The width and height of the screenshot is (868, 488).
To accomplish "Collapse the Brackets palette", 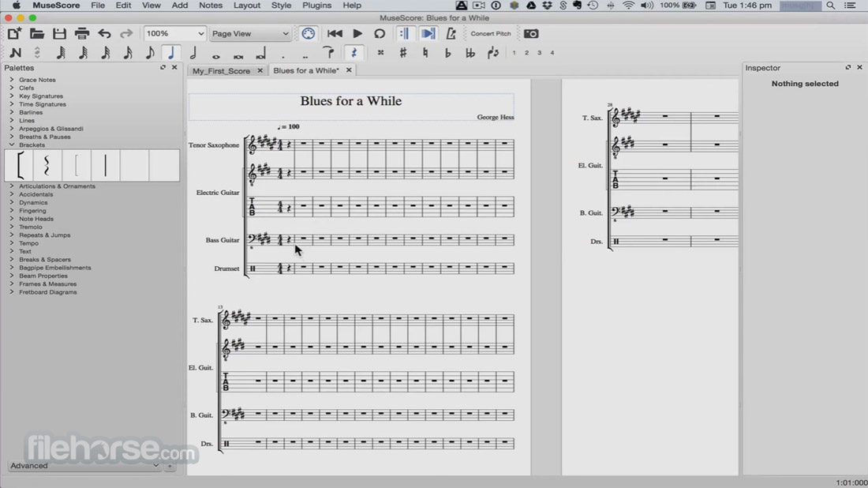I will pyautogui.click(x=12, y=145).
